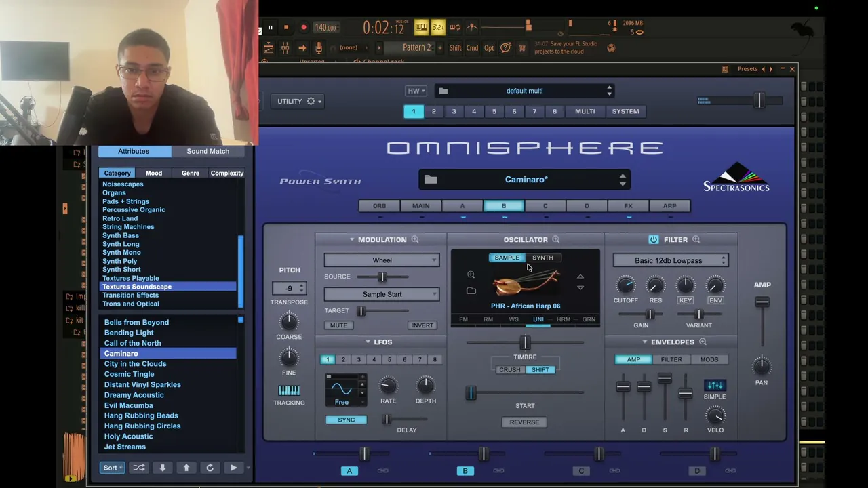Open the Omnisphere preset folder icon
The height and width of the screenshot is (488, 868).
pos(431,180)
